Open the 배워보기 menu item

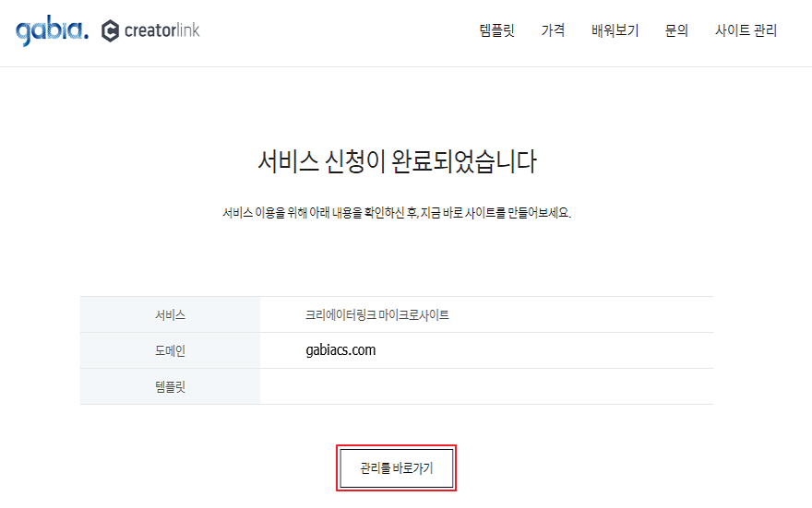(x=615, y=30)
